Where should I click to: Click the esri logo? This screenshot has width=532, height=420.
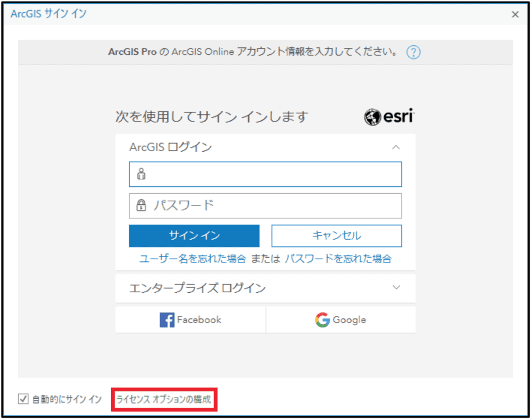pos(389,117)
